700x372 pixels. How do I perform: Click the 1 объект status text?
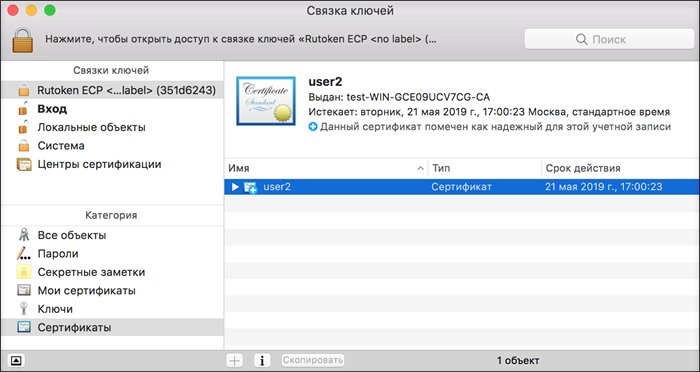518,360
